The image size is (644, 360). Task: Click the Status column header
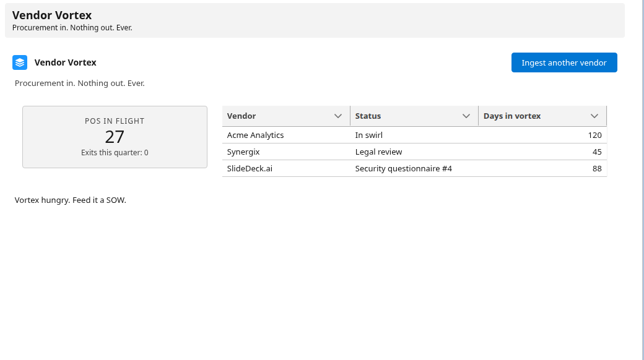click(x=414, y=116)
